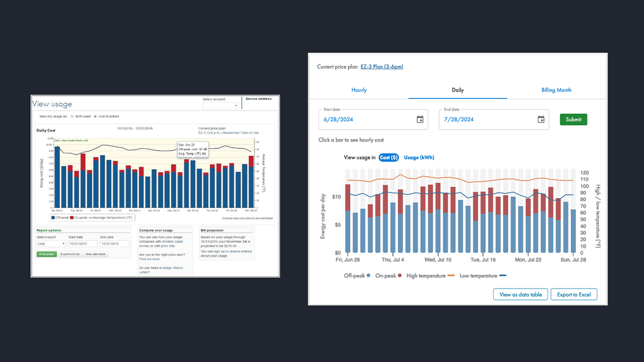The image size is (644, 362).
Task: Click the Start date field showing 6/28/2024
Action: [373, 119]
